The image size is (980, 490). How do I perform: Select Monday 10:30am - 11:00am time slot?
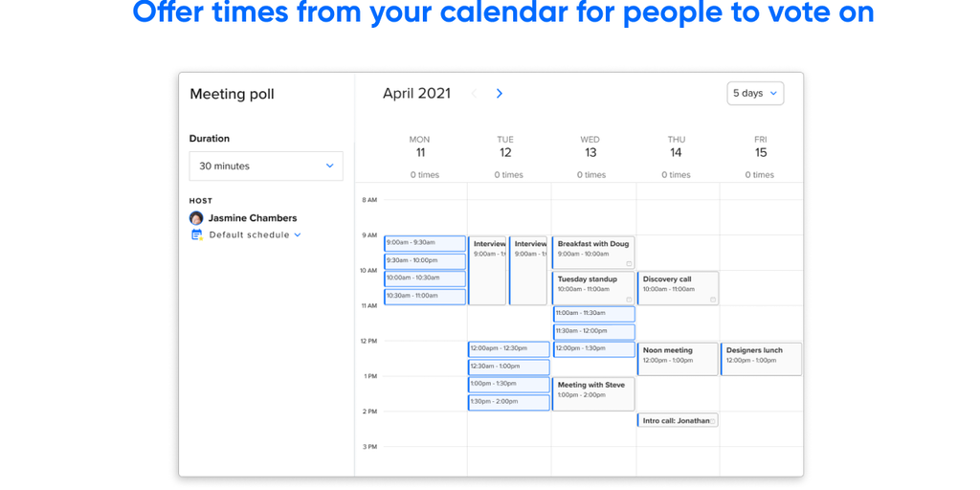pyautogui.click(x=425, y=296)
